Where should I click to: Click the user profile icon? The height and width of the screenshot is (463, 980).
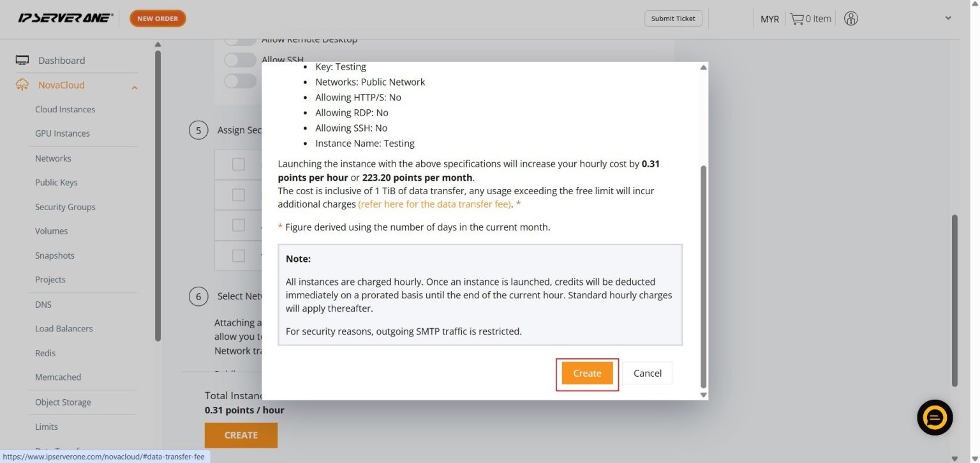coord(850,19)
